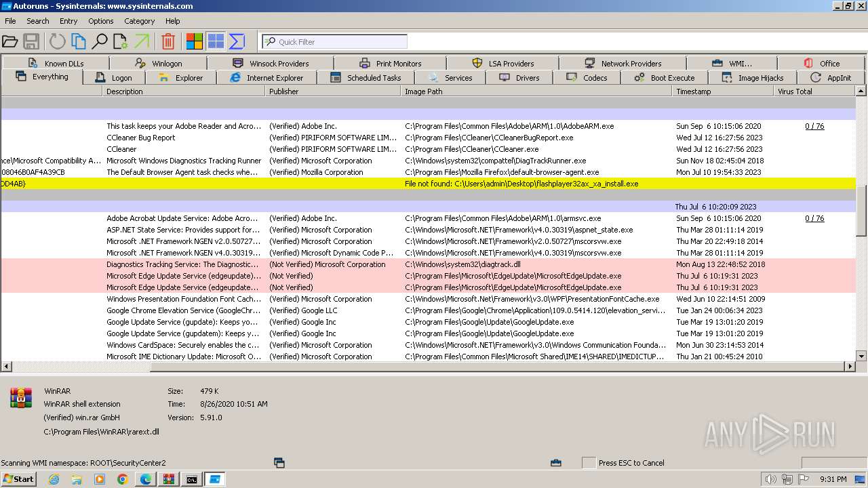The width and height of the screenshot is (868, 488).
Task: Click the horizontal scrollbar left arrow
Action: pyautogui.click(x=5, y=367)
